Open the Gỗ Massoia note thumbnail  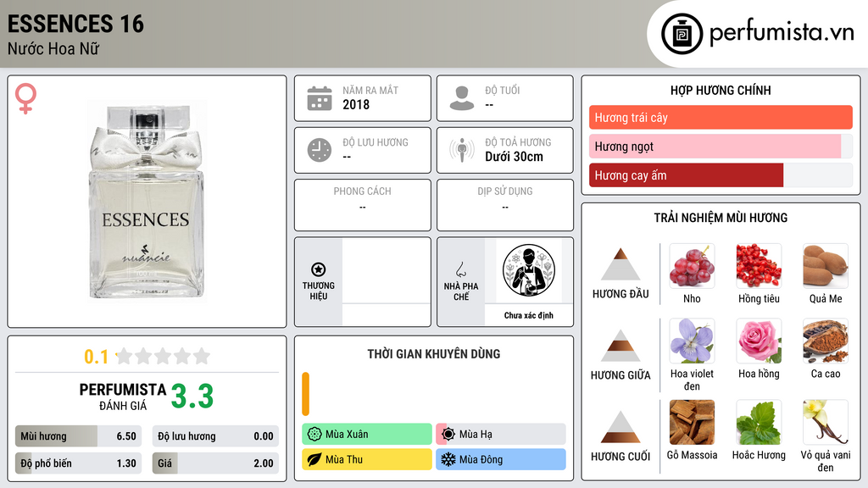pyautogui.click(x=692, y=423)
